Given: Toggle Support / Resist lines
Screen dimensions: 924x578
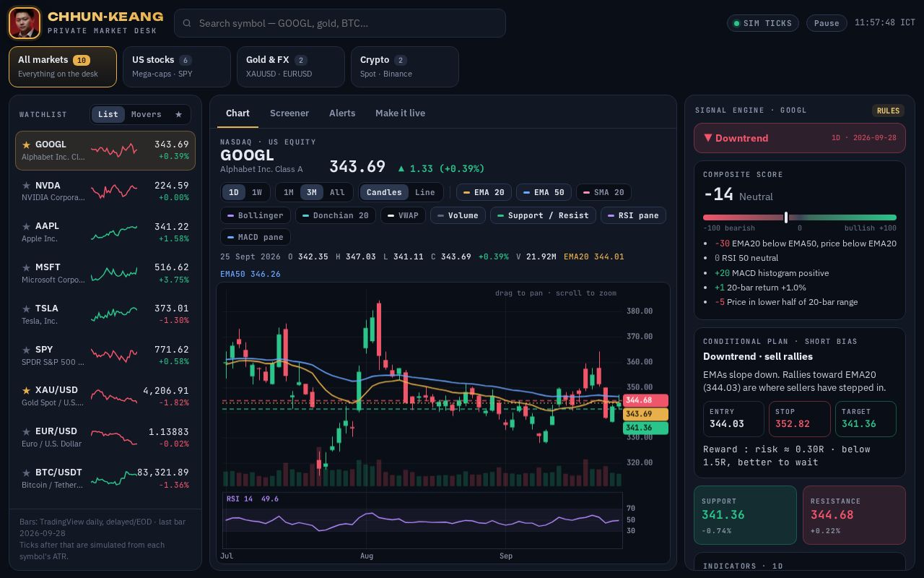Looking at the screenshot, I should point(543,215).
